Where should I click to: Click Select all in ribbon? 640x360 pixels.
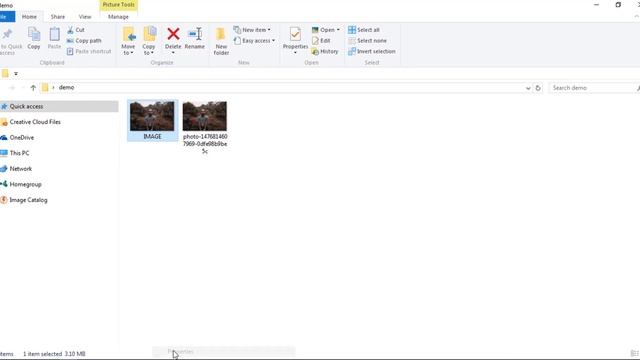tap(364, 30)
